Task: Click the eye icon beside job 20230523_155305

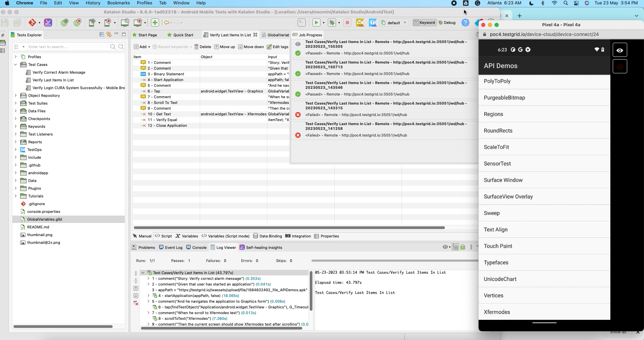Action: 298,44
